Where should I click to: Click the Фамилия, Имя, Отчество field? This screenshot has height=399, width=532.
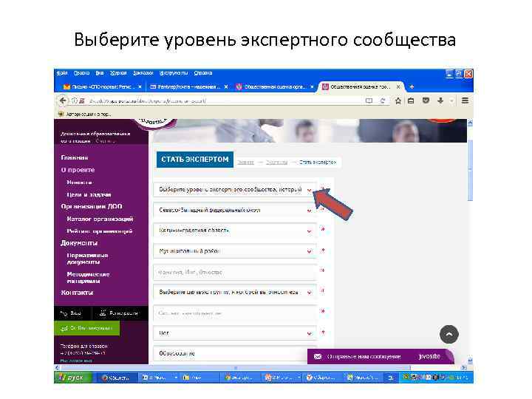click(235, 272)
